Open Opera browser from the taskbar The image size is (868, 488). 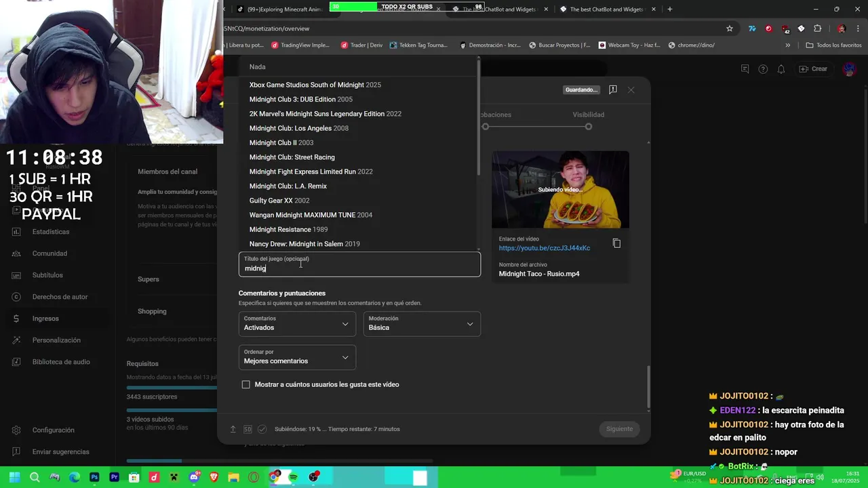point(254,477)
